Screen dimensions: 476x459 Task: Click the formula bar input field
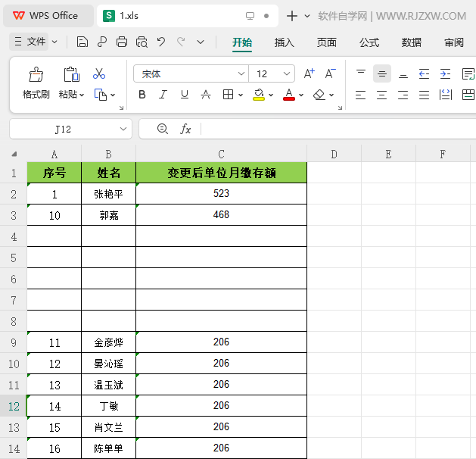pos(338,129)
